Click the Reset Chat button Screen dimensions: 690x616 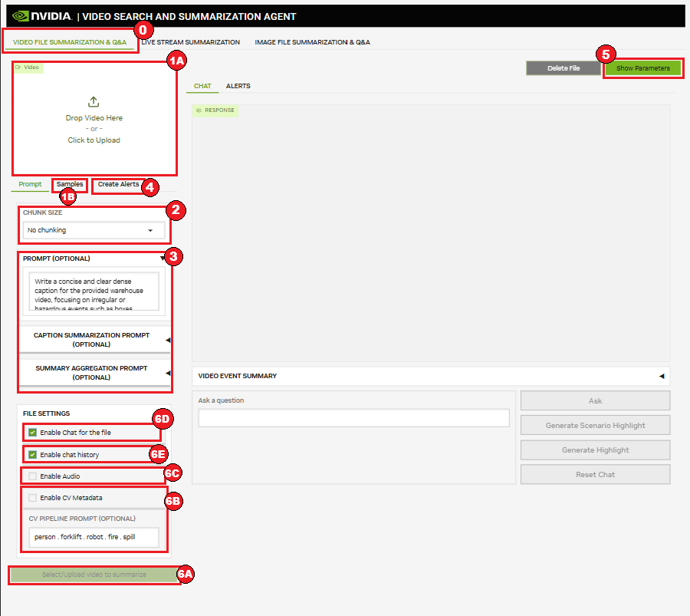pos(595,474)
